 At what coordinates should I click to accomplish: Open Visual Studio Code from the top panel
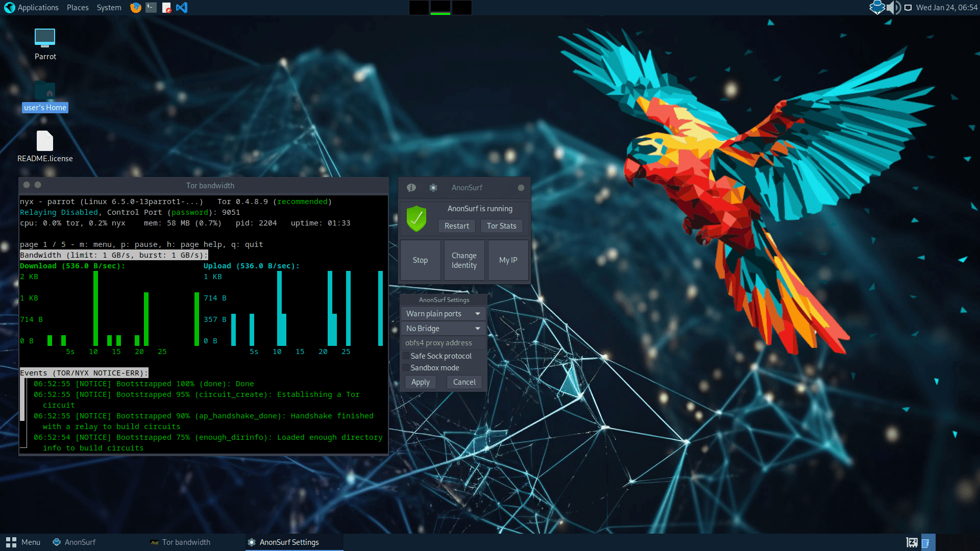[182, 8]
